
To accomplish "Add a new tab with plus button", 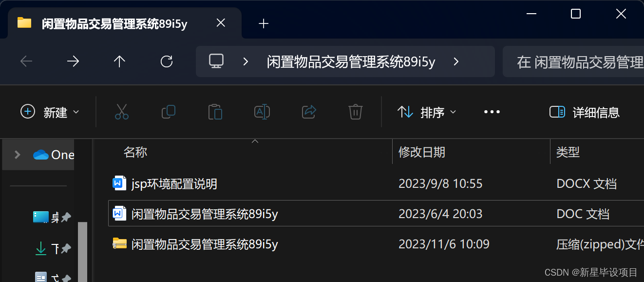I will point(264,23).
